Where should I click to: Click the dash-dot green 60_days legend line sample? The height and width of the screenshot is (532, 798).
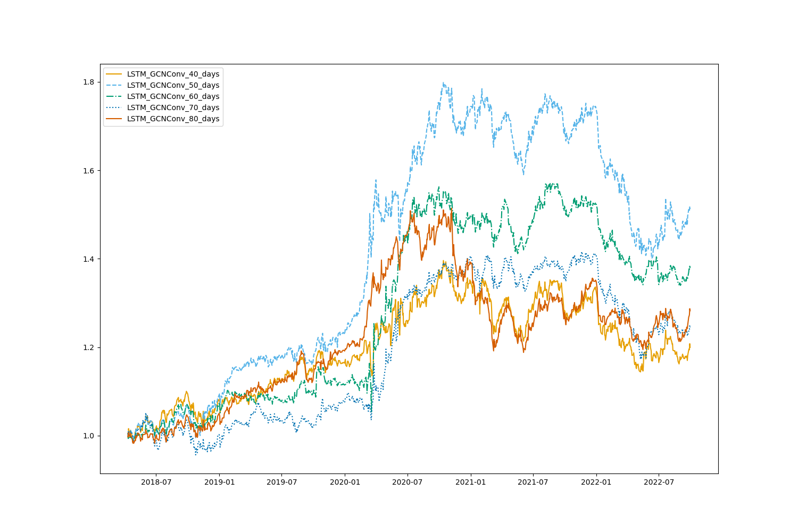tap(114, 96)
